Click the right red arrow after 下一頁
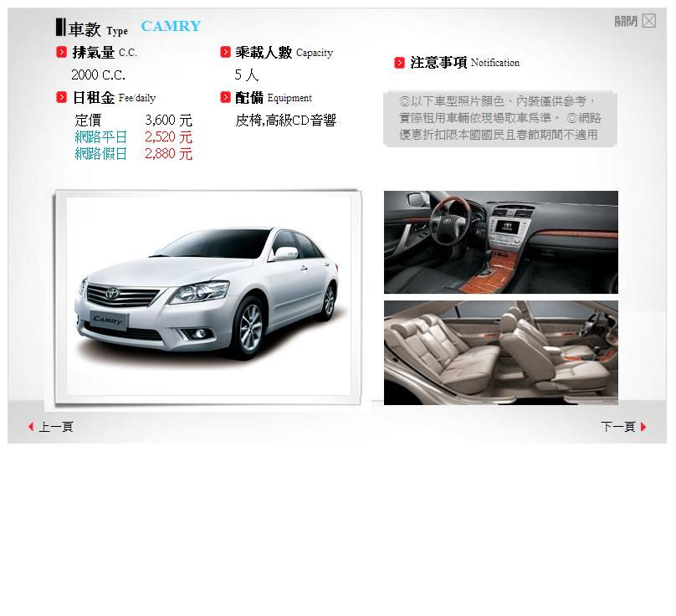The image size is (676, 616). pos(642,426)
